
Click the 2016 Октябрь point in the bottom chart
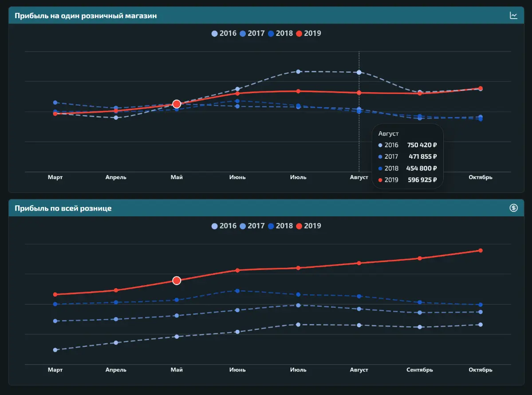[x=481, y=325]
